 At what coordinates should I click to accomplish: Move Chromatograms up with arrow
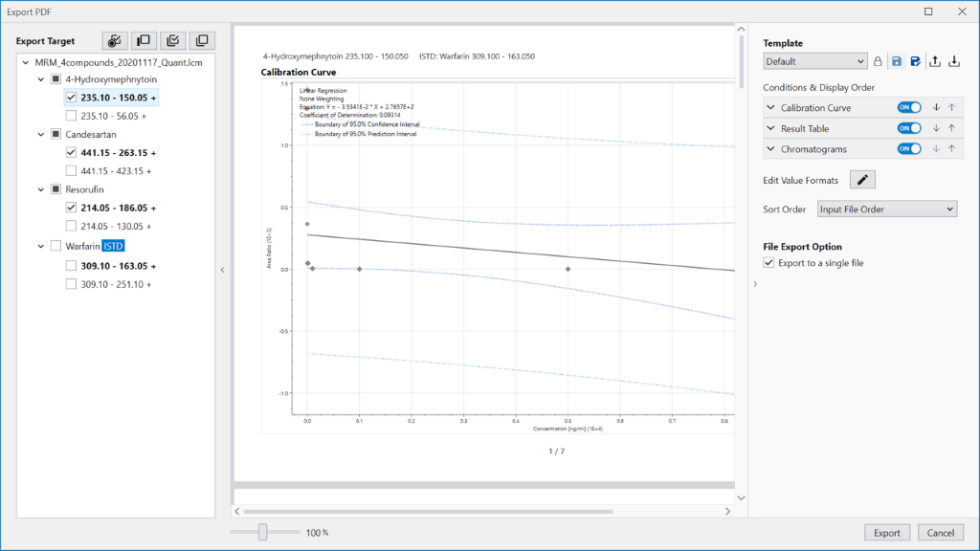[x=951, y=149]
